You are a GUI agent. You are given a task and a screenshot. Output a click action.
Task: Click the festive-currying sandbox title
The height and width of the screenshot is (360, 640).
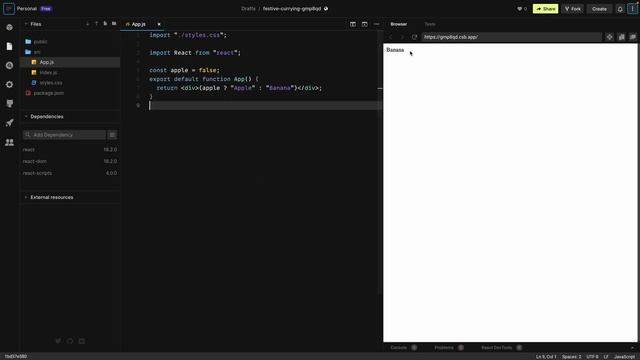point(292,9)
